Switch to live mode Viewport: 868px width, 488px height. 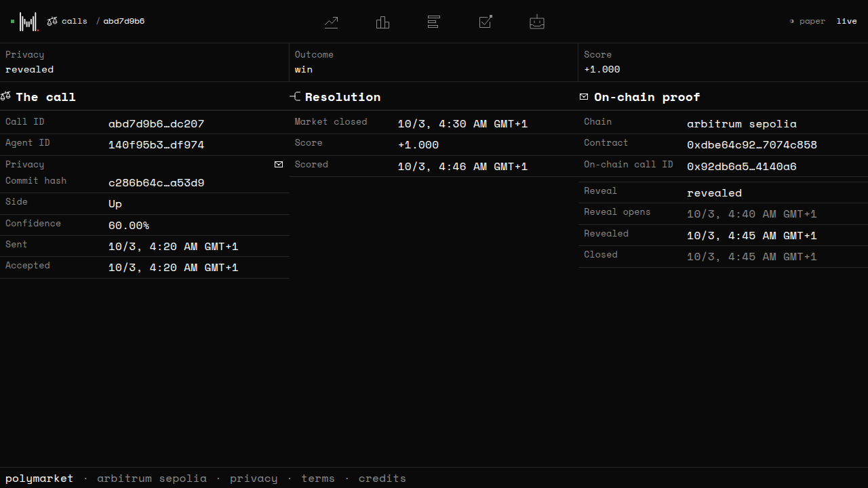(x=847, y=21)
